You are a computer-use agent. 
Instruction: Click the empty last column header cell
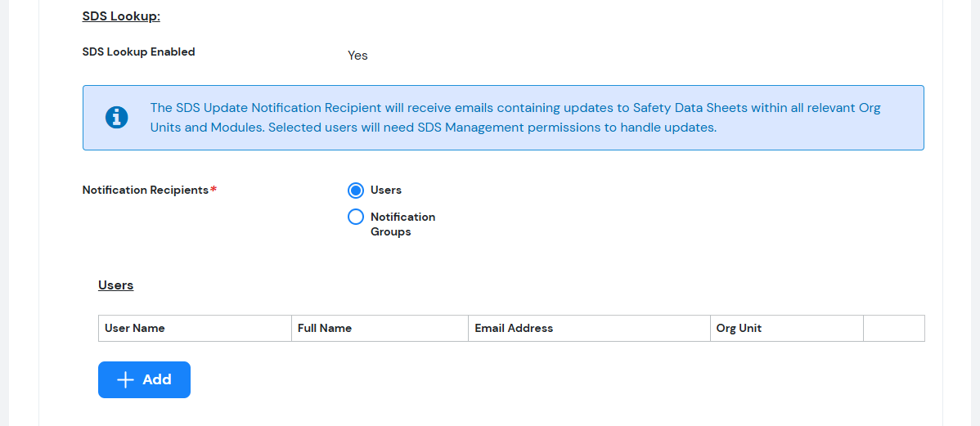point(893,329)
